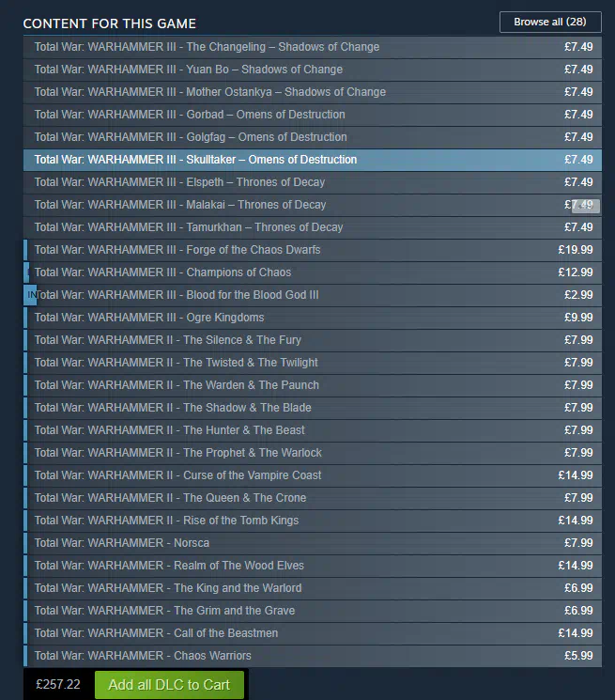This screenshot has width=615, height=700.
Task: Open The Changeling – Shadows of Change DLC
Action: click(x=312, y=47)
